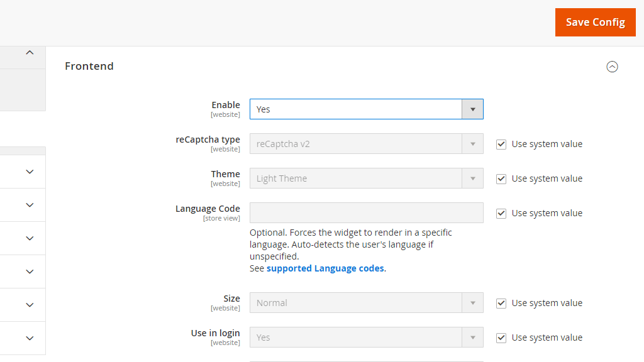The height and width of the screenshot is (362, 644).
Task: Open the Size dropdown showing Normal
Action: click(367, 302)
